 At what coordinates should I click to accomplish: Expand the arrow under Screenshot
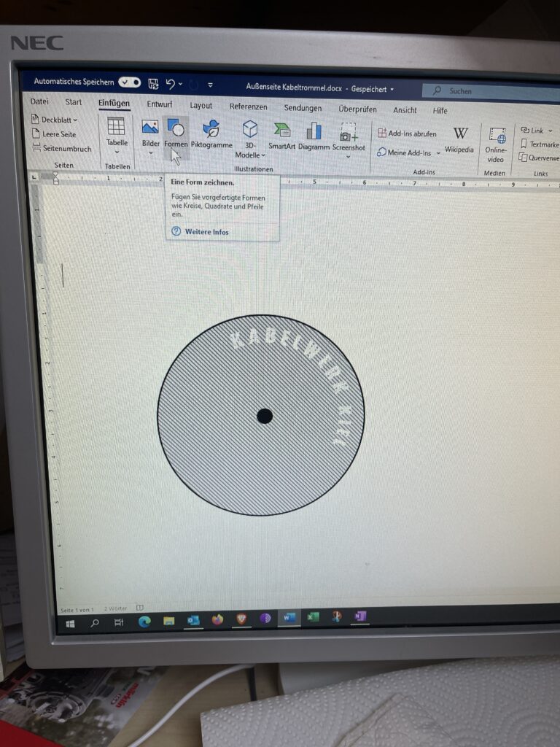pyautogui.click(x=348, y=157)
